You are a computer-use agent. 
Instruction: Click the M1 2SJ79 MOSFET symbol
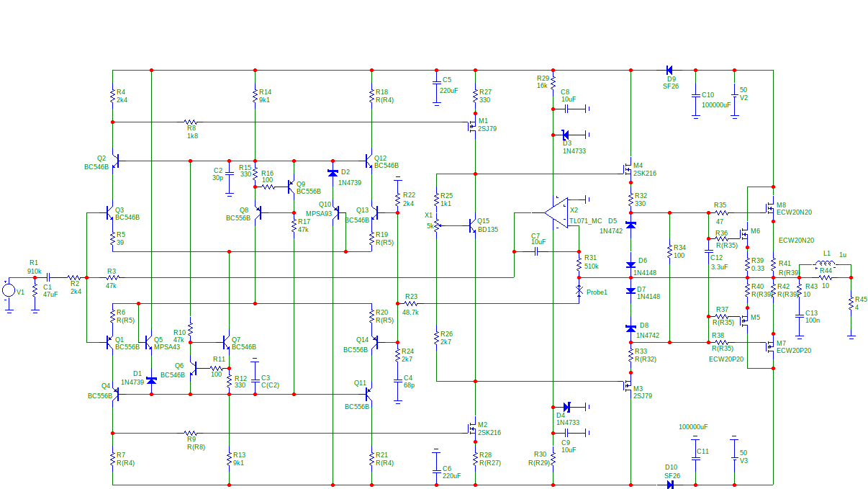(472, 126)
